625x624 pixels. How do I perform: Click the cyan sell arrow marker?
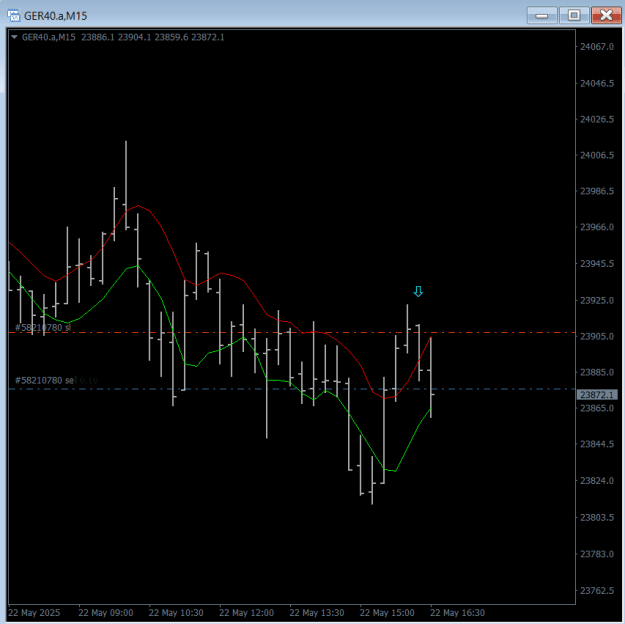tap(418, 291)
